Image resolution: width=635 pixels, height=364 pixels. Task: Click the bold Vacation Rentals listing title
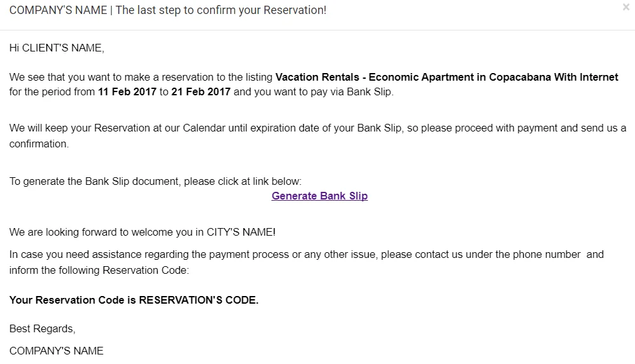click(446, 77)
